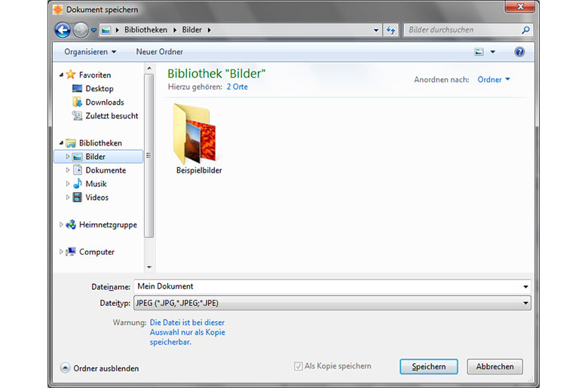588x388 pixels.
Task: Click 'Ordner ausblenden' to hide folders
Action: (100, 368)
